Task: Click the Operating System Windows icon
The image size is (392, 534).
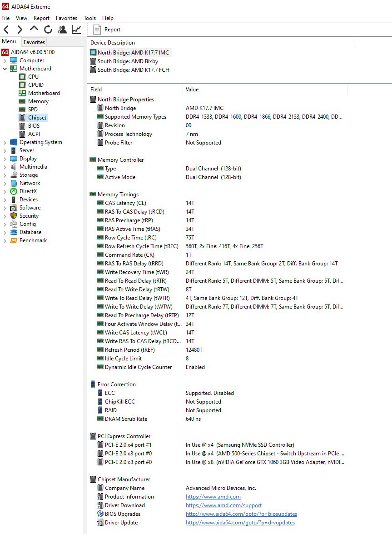Action: pos(14,142)
